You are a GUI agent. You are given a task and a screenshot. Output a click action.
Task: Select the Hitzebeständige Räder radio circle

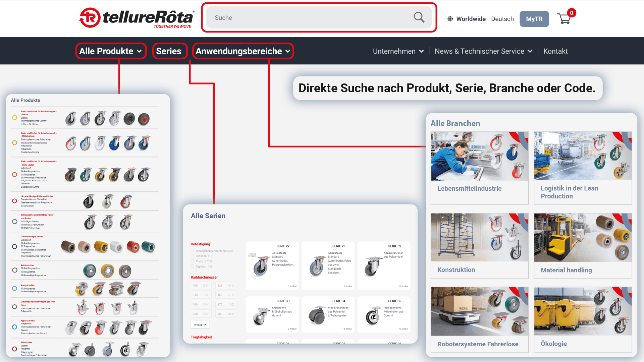pos(14,201)
